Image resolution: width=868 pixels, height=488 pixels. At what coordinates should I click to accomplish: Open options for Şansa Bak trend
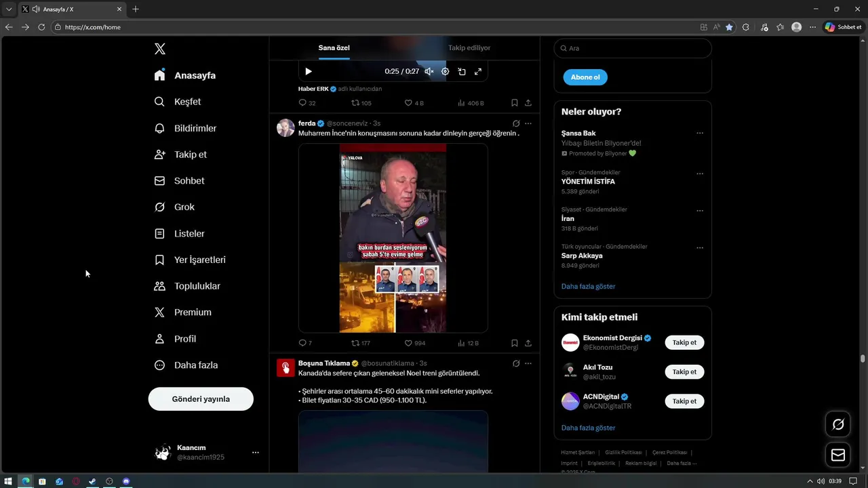pyautogui.click(x=700, y=134)
